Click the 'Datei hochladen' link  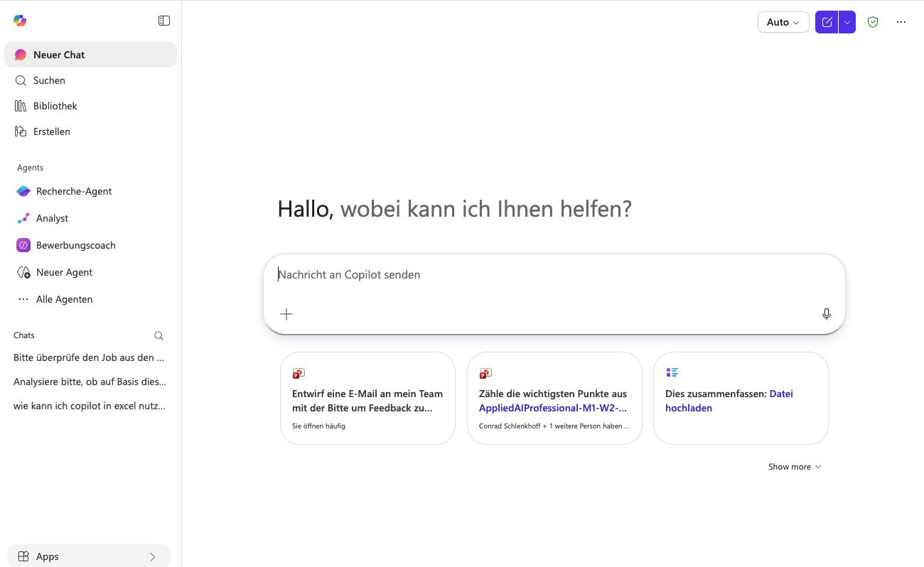(x=729, y=401)
